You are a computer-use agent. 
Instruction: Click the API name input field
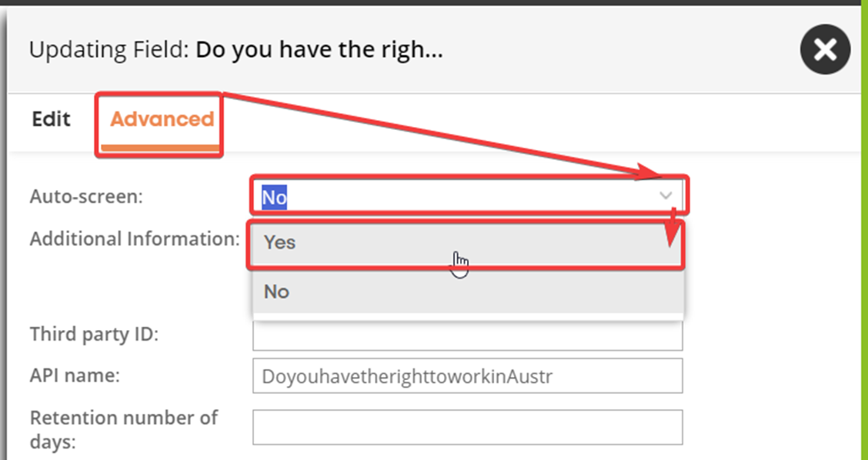[x=468, y=376]
